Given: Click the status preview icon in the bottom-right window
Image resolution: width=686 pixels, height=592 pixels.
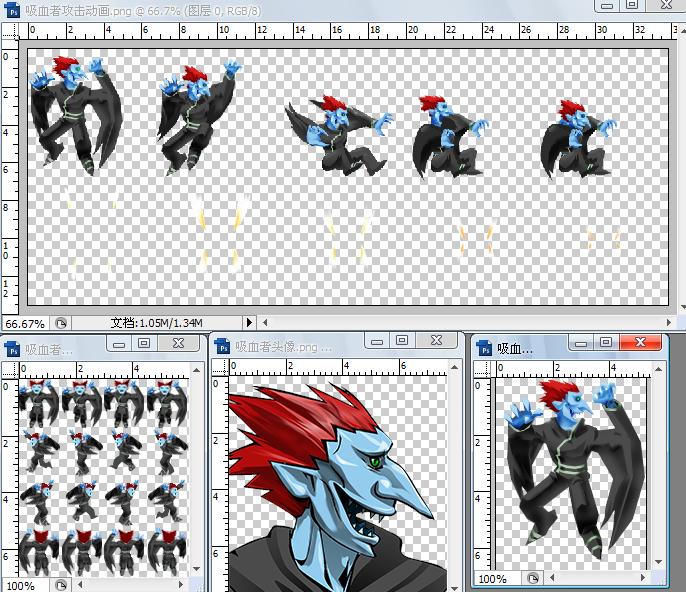Looking at the screenshot, I should tap(533, 578).
